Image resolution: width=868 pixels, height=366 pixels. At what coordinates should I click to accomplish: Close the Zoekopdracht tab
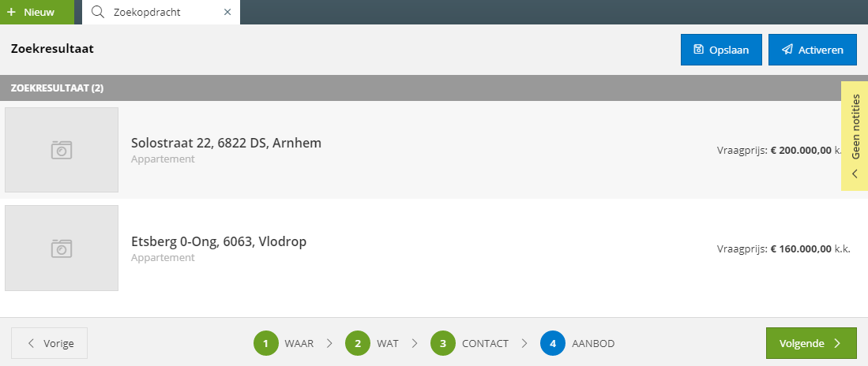(227, 12)
